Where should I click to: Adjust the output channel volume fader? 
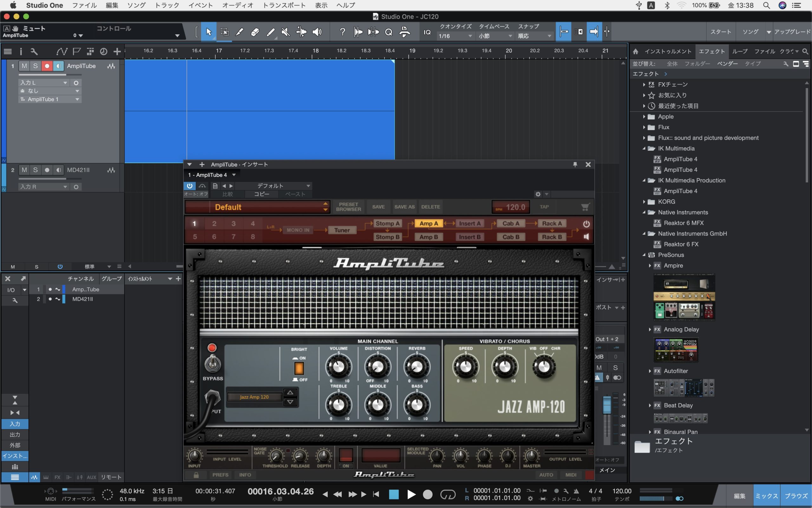coord(607,405)
